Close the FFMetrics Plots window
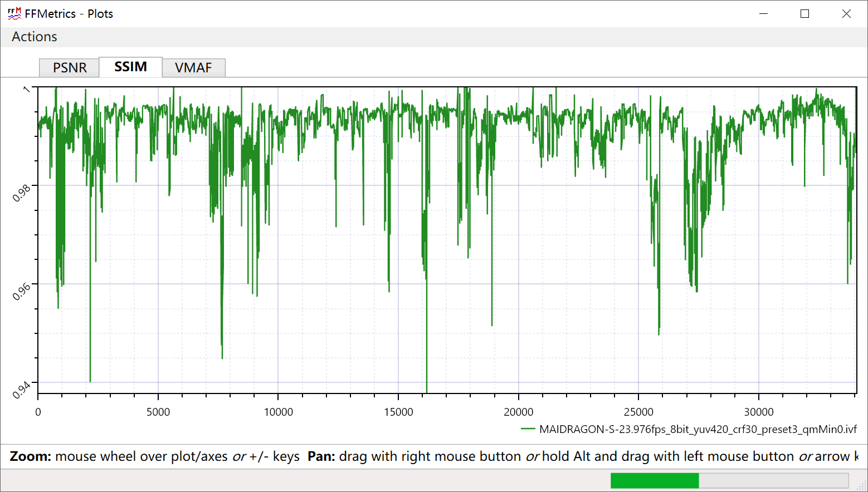The height and width of the screenshot is (492, 868). pos(846,14)
